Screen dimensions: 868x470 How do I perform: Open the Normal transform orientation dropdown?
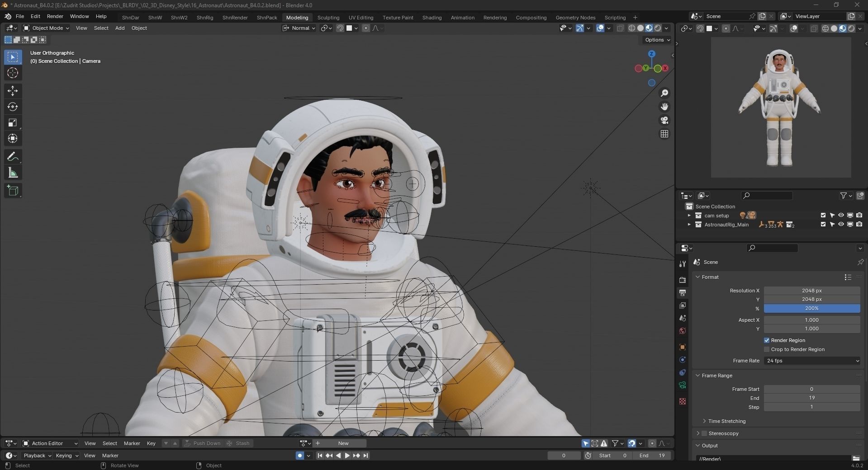(299, 28)
